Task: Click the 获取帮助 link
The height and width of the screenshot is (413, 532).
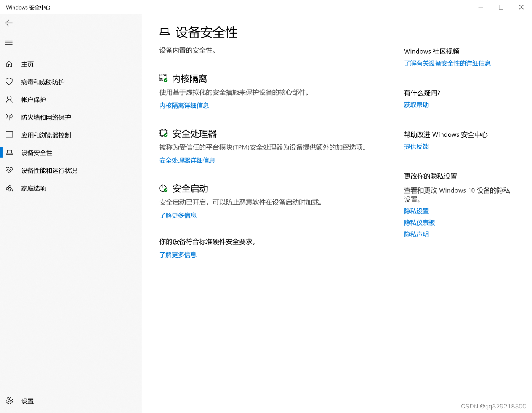Action: coord(417,105)
